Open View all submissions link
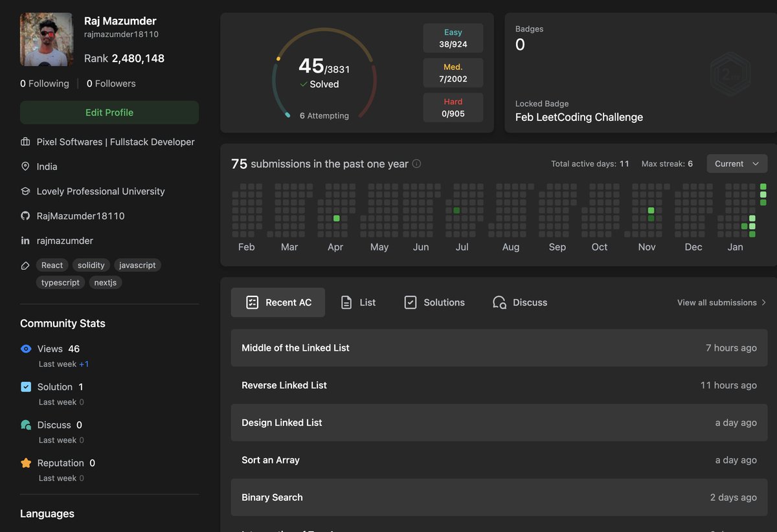The height and width of the screenshot is (532, 777). click(x=722, y=302)
